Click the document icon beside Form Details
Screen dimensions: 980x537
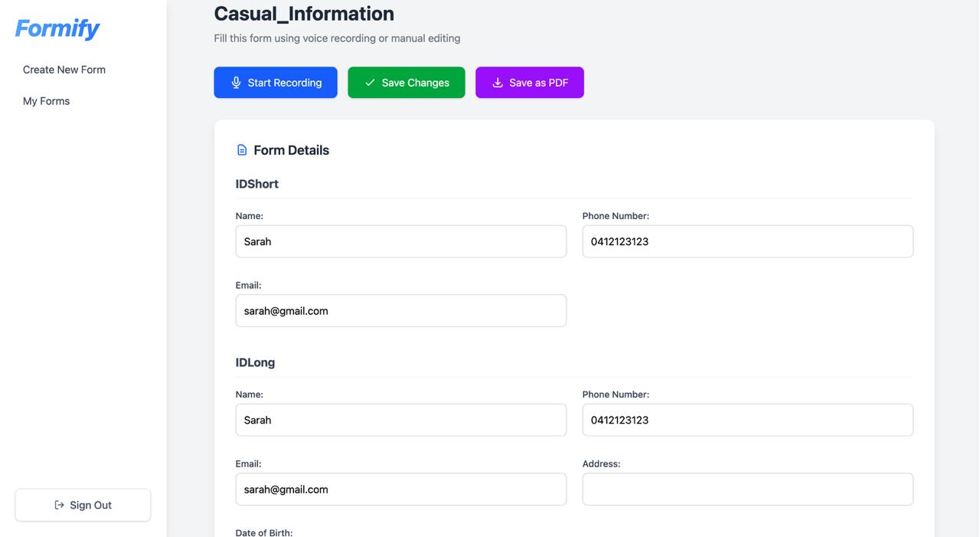pos(242,150)
